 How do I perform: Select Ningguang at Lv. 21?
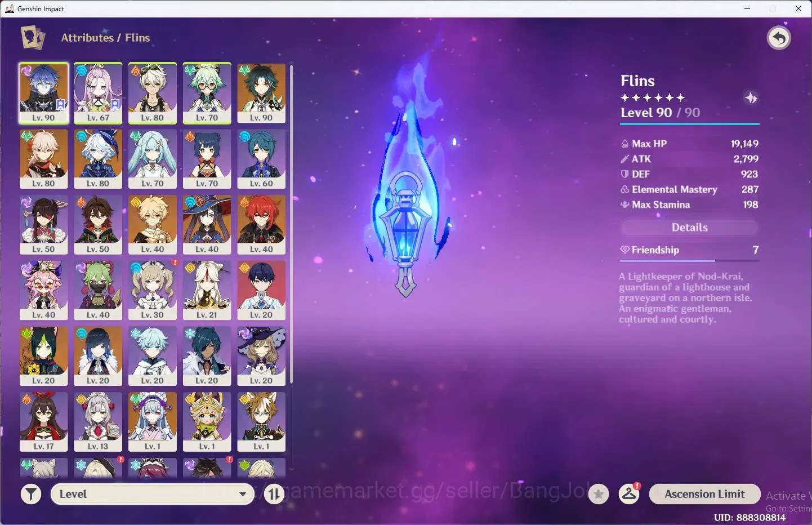[207, 291]
